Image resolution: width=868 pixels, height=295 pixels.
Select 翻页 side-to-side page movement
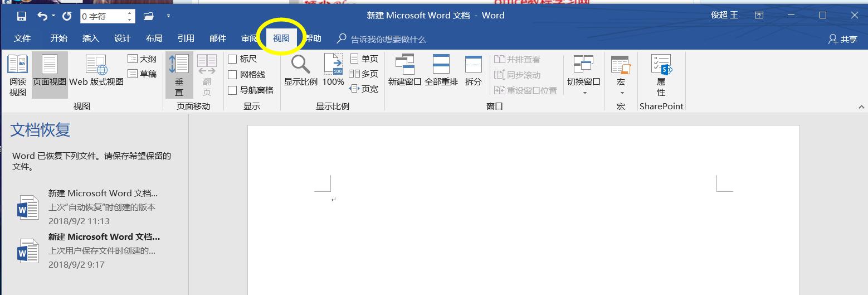[x=207, y=75]
